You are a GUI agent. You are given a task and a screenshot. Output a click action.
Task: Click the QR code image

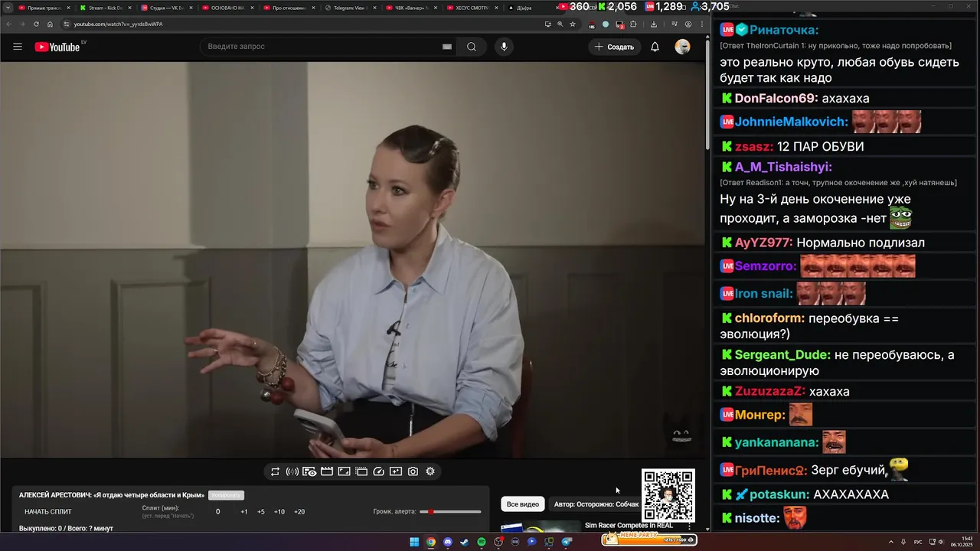click(x=668, y=495)
